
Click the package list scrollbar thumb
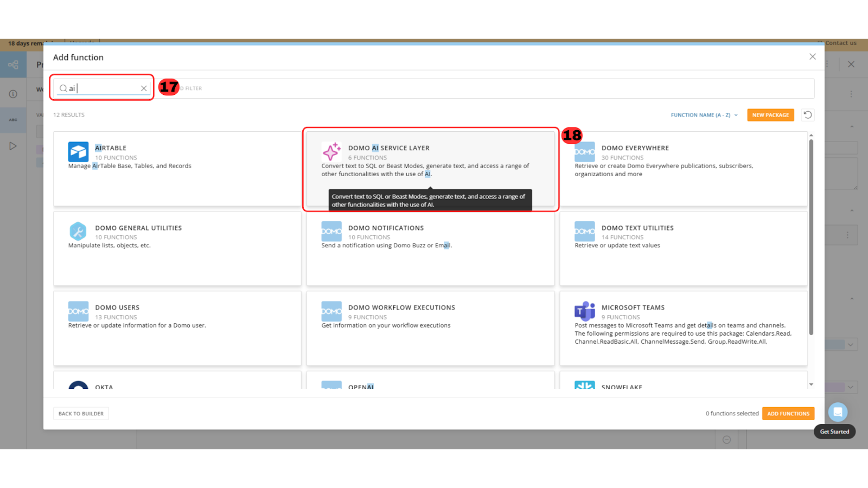click(811, 237)
